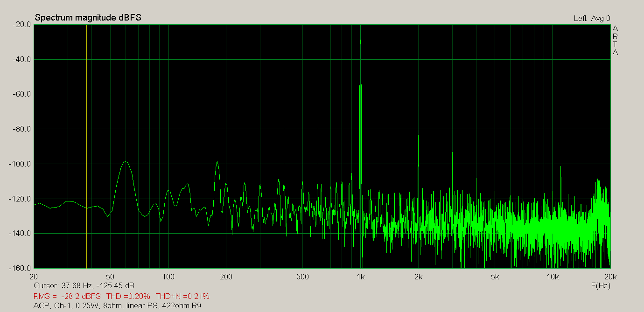
Task: Click the vertical "ARTA" label beside the plot
Action: [x=615, y=41]
